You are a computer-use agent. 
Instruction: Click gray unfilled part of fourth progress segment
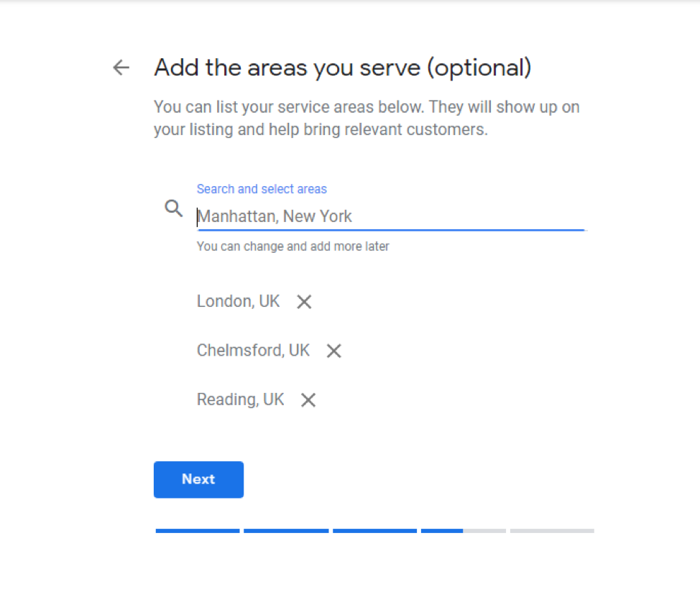[x=484, y=531]
